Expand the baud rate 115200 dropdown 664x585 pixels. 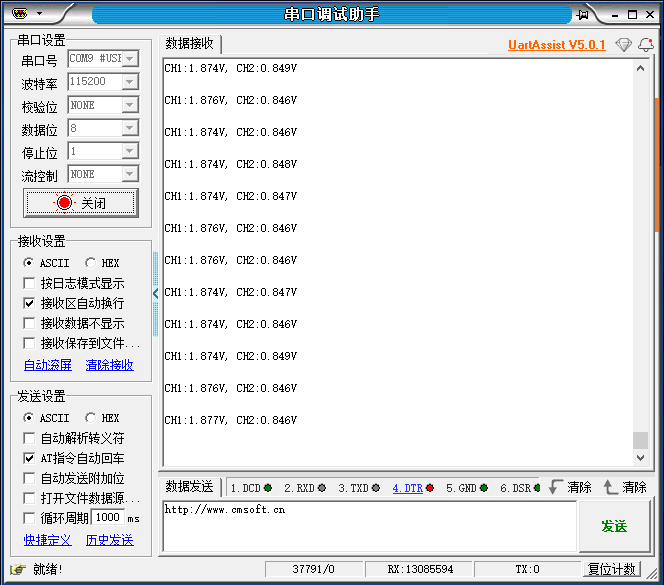tap(130, 82)
